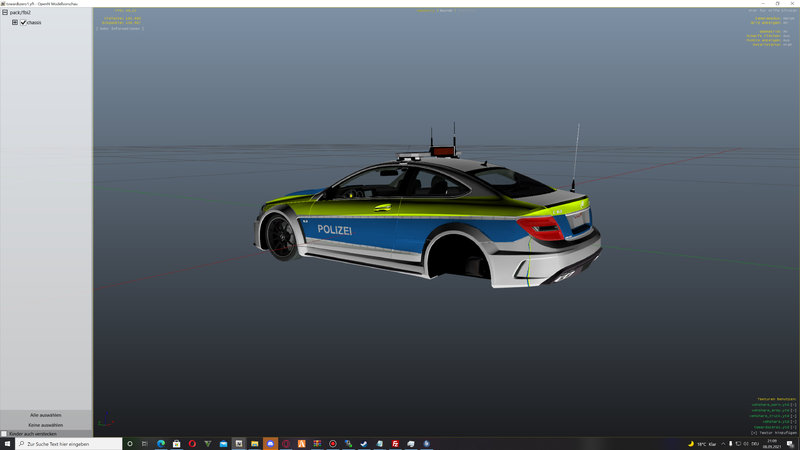Open Steam from taskbar
Viewport: 800px width, 450px height.
click(364, 444)
